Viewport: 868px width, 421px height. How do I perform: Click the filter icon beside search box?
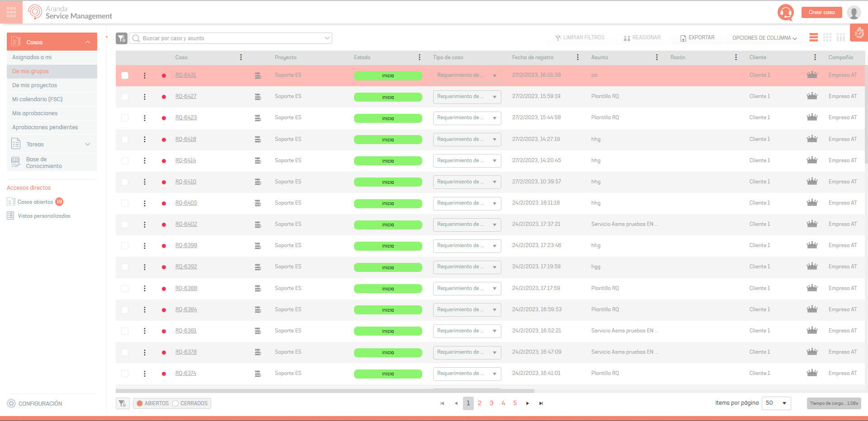(x=122, y=38)
